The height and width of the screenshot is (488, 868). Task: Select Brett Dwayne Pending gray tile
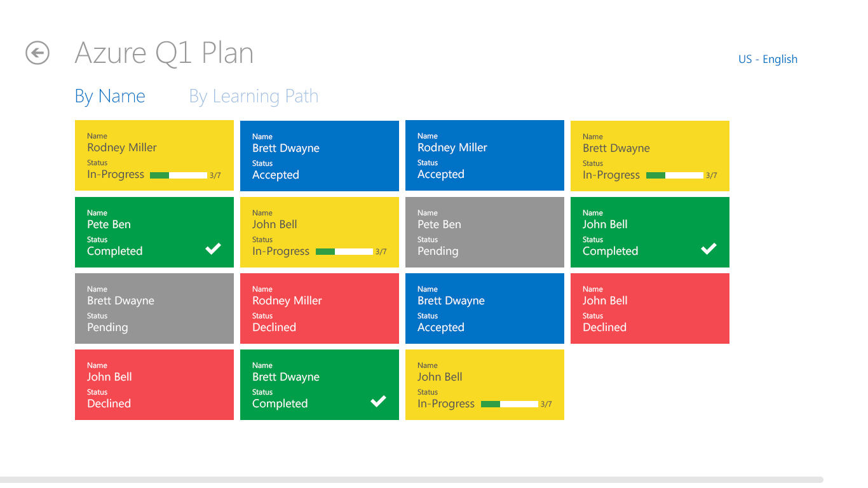coord(154,308)
